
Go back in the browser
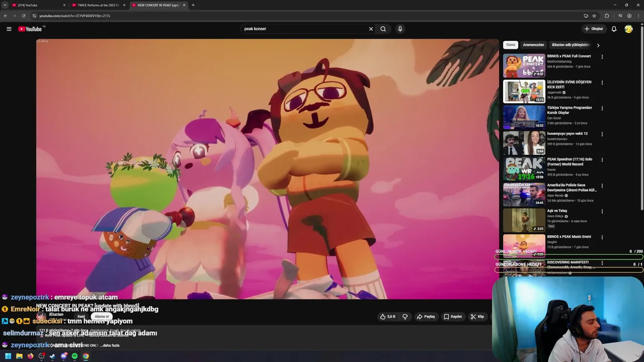tap(6, 16)
